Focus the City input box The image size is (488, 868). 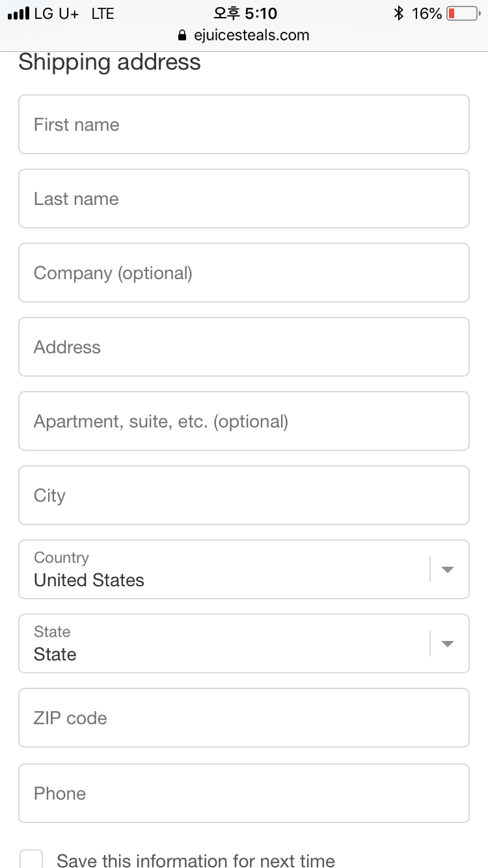[244, 495]
